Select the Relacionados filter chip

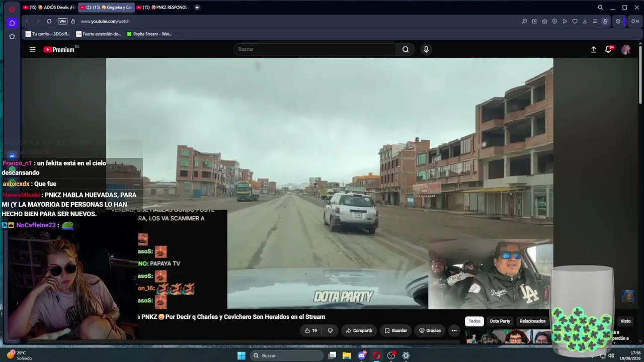pyautogui.click(x=532, y=321)
